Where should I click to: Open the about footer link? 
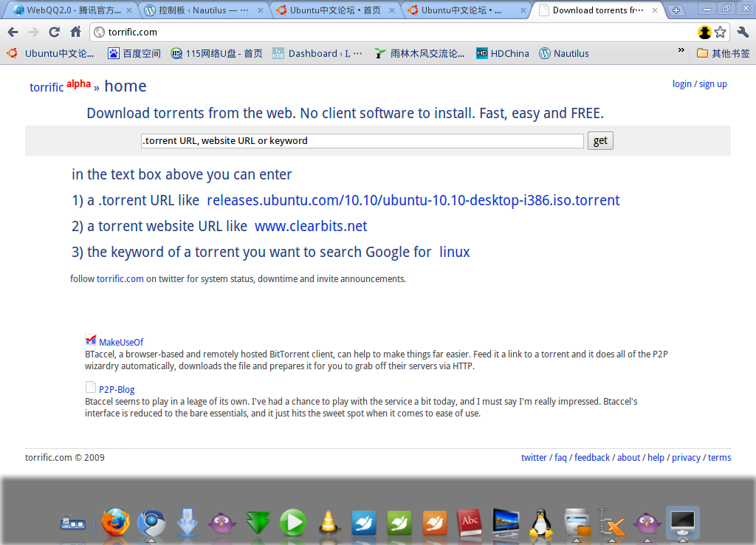pyautogui.click(x=629, y=458)
